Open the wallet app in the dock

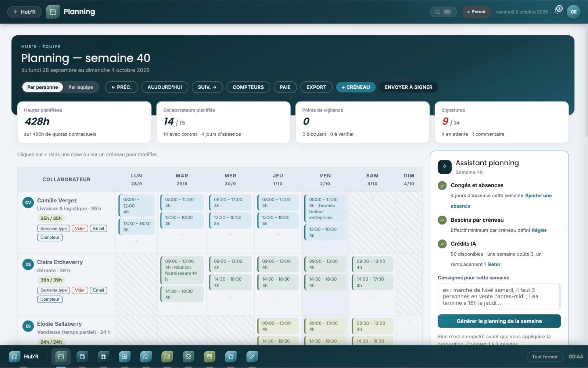pos(82,356)
